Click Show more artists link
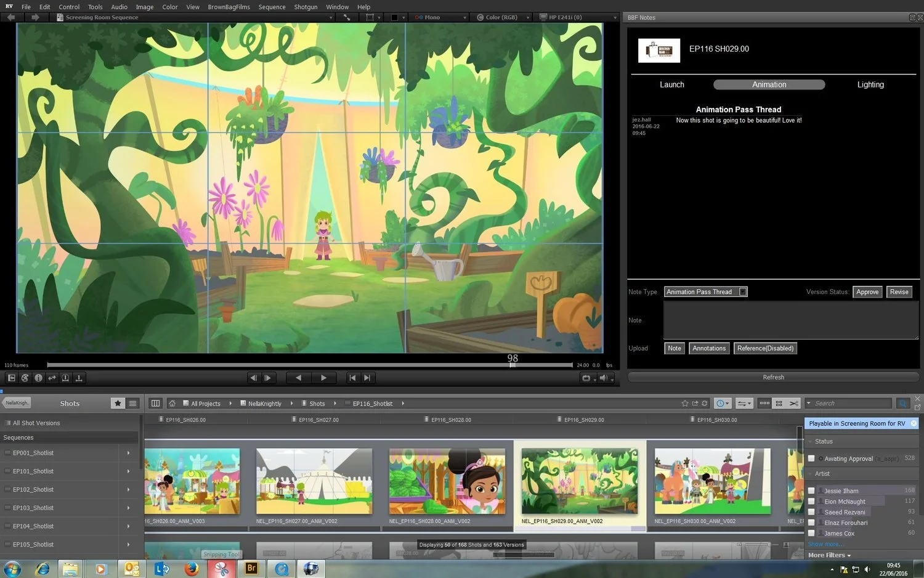The width and height of the screenshot is (924, 578). (825, 544)
